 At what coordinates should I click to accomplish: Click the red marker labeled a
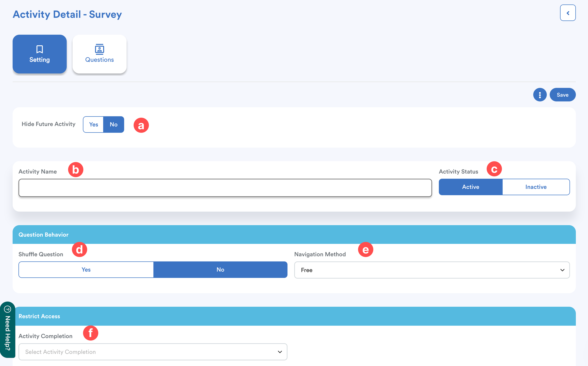(141, 125)
